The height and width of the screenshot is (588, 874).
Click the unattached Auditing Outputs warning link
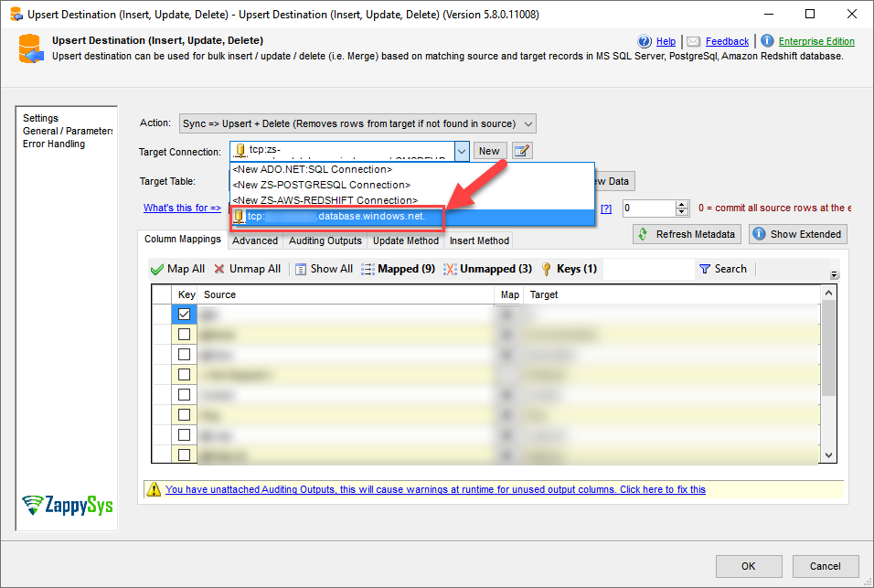tap(435, 489)
